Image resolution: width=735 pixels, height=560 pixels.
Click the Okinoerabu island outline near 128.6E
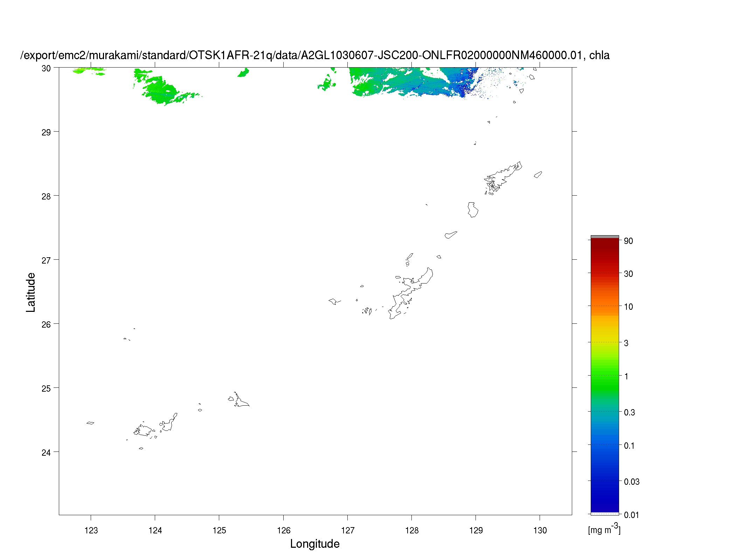coord(451,235)
